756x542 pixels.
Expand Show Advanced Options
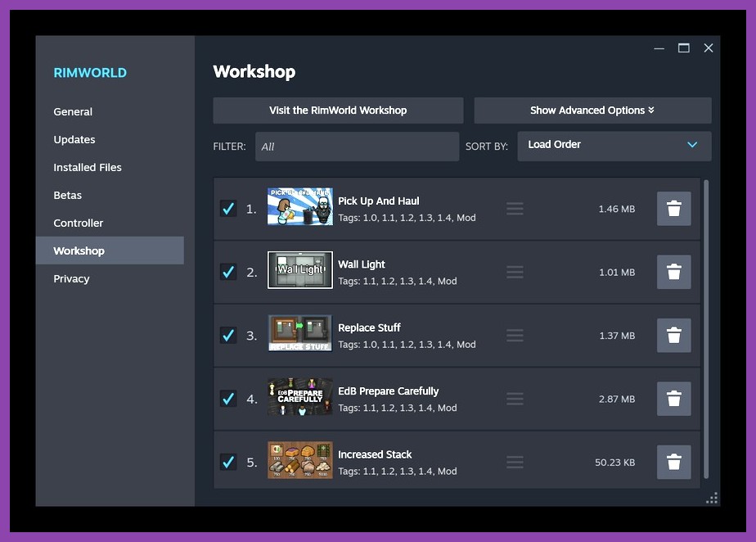click(x=592, y=110)
